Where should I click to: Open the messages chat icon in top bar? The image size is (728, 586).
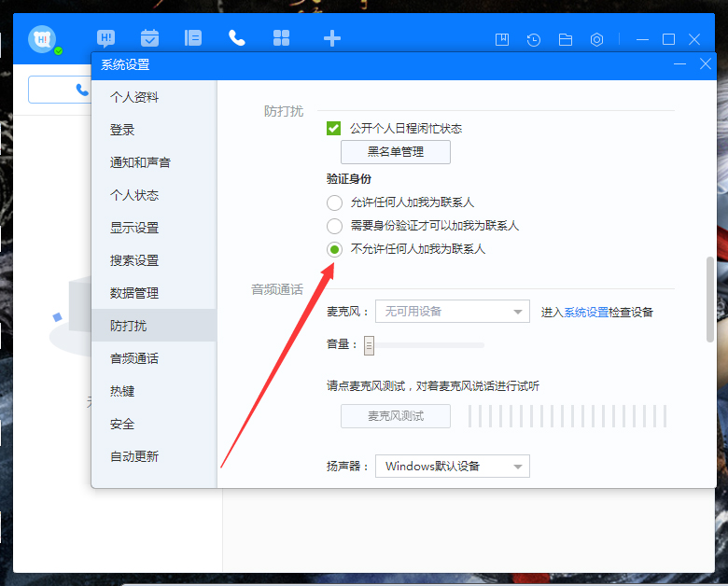[106, 38]
